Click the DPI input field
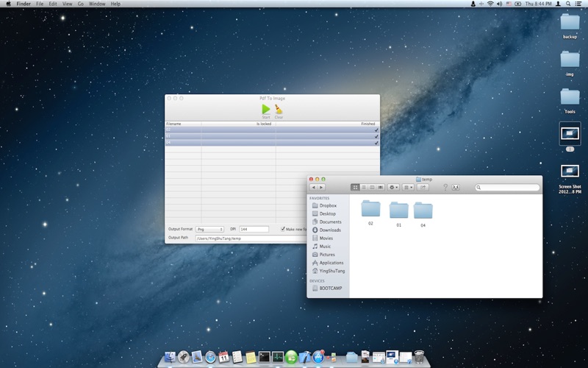Screen dimensions: 588x368 pyautogui.click(x=254, y=229)
